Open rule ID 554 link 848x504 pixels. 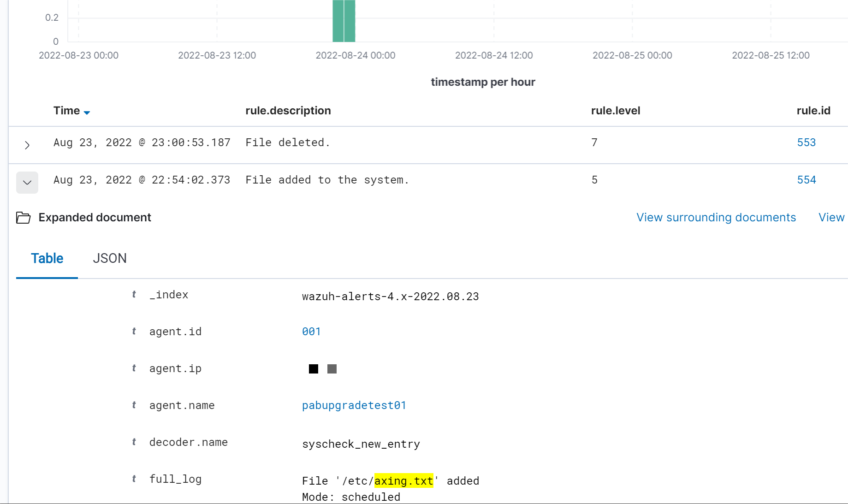806,180
